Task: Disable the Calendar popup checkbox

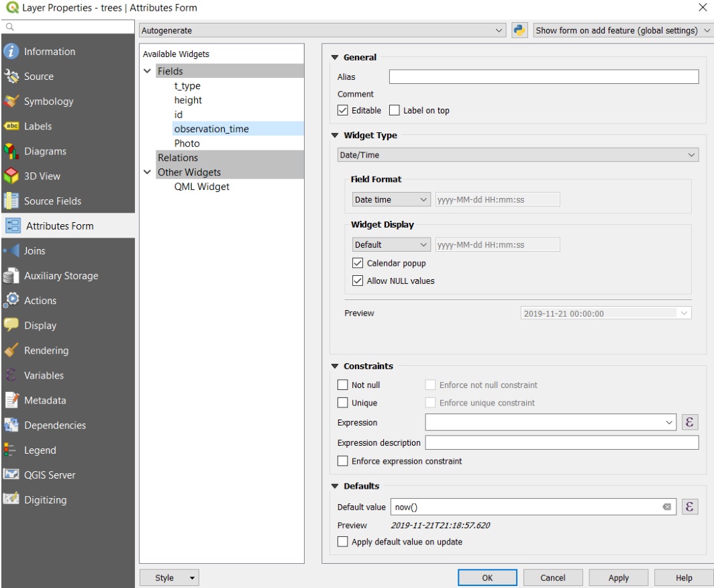Action: point(358,263)
